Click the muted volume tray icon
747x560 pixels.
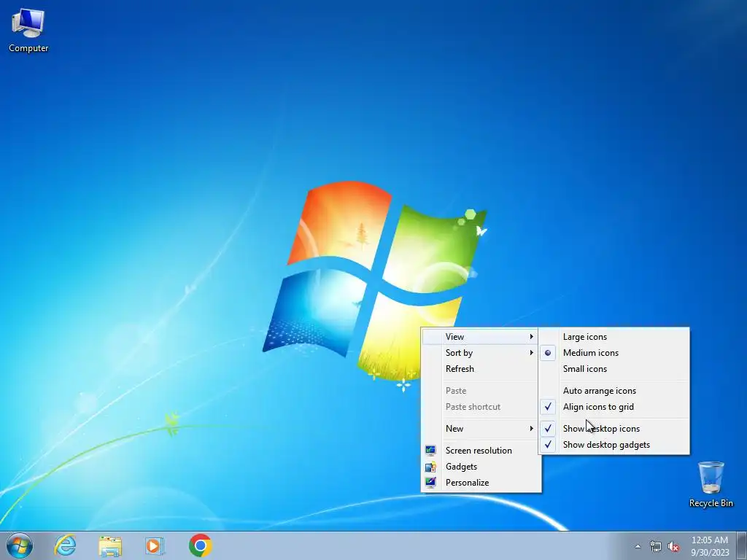(x=673, y=546)
